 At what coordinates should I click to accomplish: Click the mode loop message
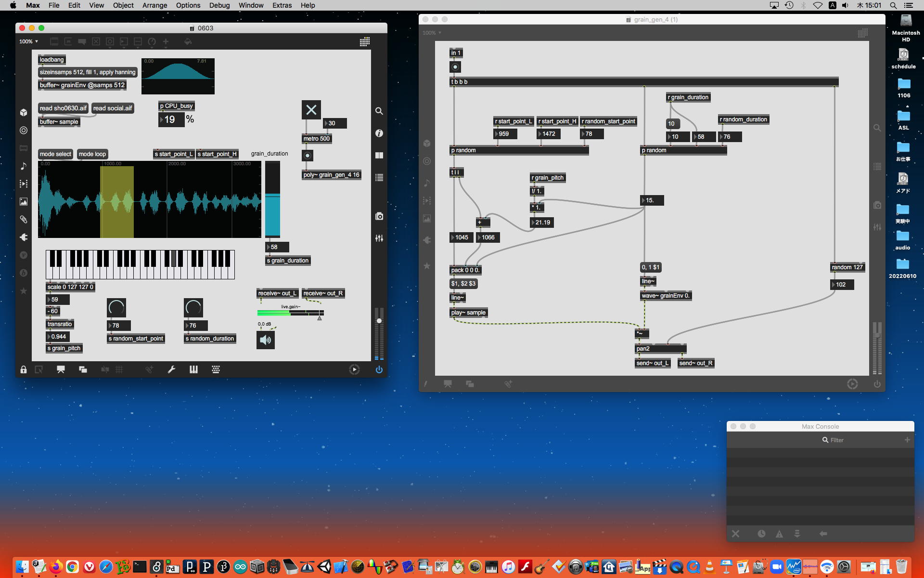[92, 154]
